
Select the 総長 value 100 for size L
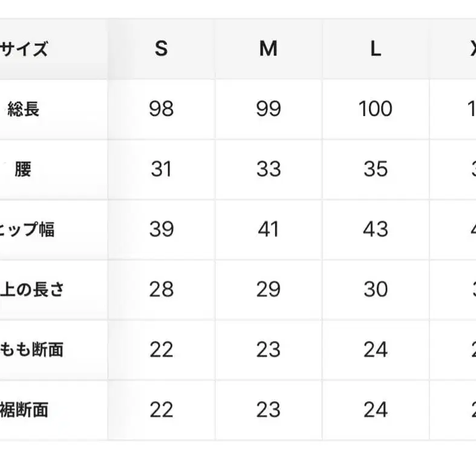click(375, 109)
